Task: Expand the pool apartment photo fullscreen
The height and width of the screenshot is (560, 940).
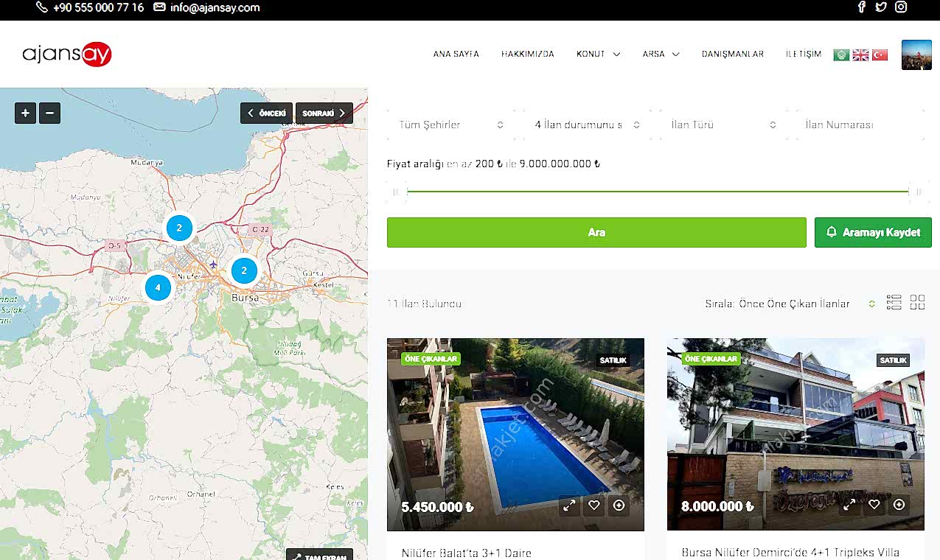Action: [x=569, y=505]
